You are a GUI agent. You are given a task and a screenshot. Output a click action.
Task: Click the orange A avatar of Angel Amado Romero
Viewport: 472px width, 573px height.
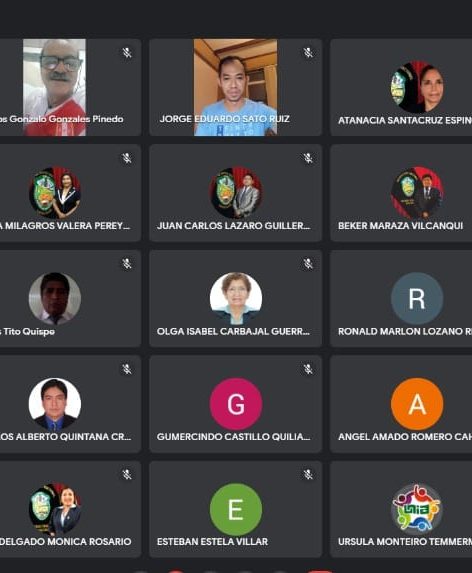(x=417, y=404)
